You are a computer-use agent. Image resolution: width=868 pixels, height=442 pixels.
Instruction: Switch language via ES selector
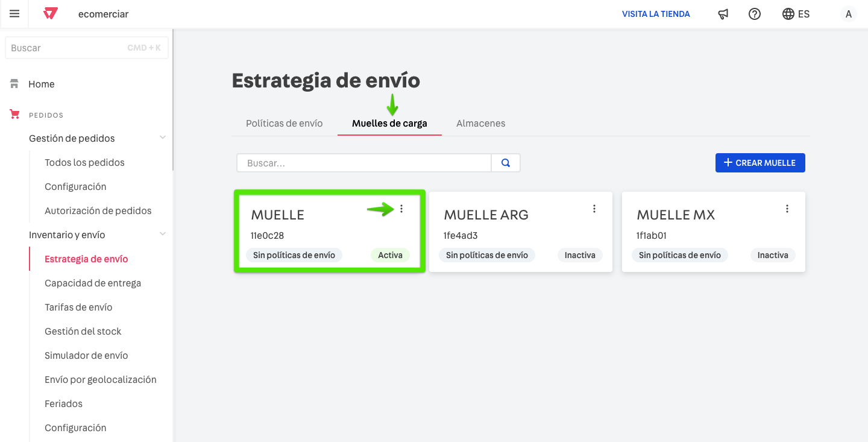[x=796, y=14]
